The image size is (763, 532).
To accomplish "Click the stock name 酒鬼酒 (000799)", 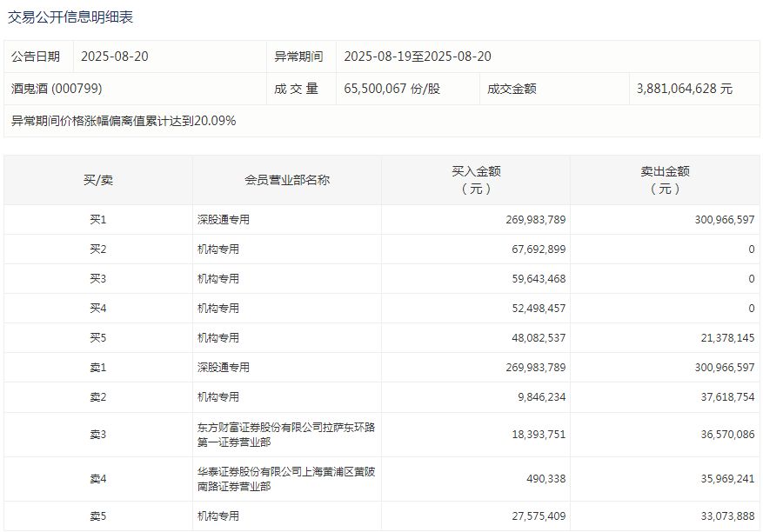I will pos(57,89).
